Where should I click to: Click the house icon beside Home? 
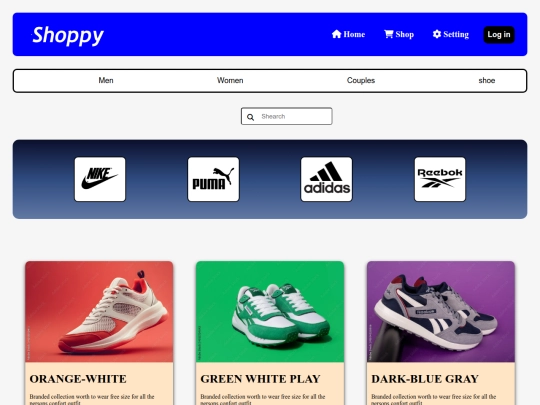pos(336,34)
